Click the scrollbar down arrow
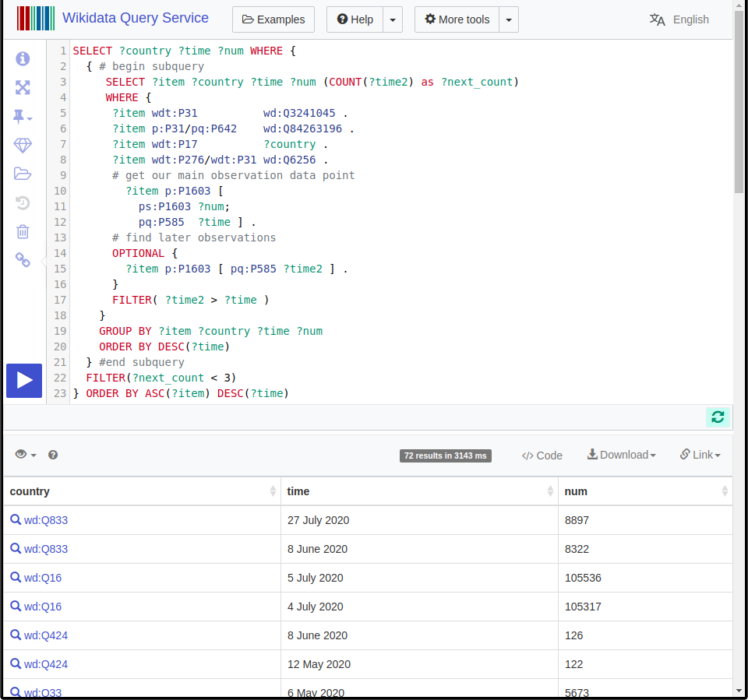The height and width of the screenshot is (700, 748). coord(739,691)
